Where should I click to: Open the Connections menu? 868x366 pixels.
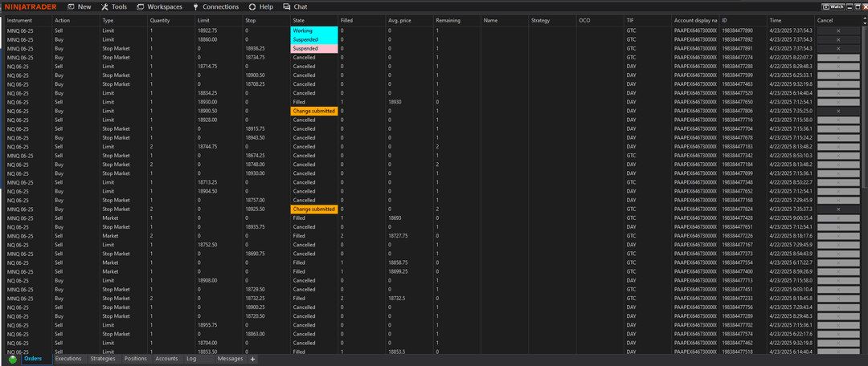(x=216, y=6)
